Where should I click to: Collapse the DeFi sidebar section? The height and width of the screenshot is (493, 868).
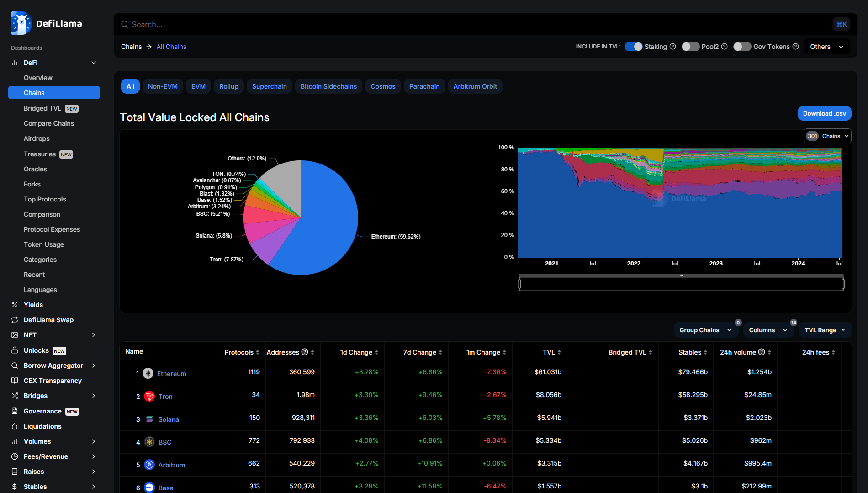click(x=94, y=63)
